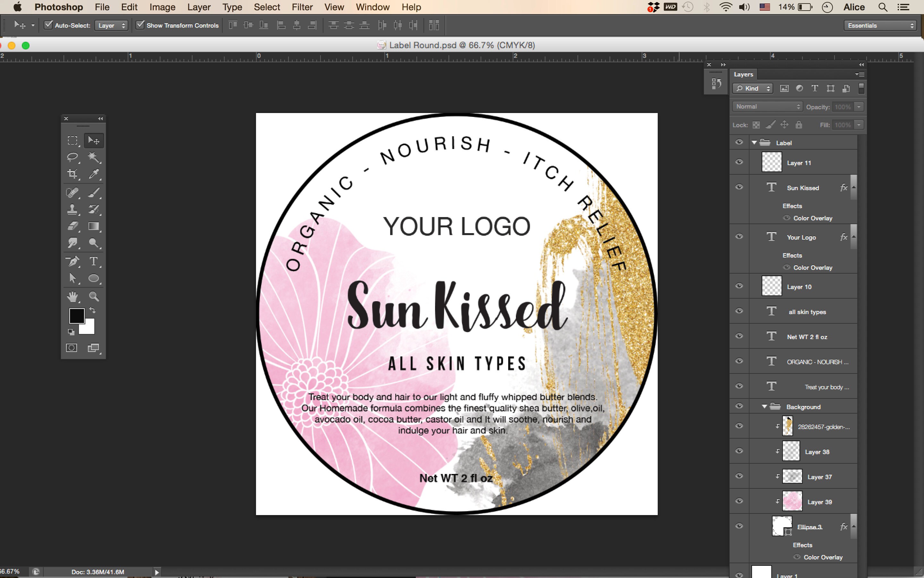The width and height of the screenshot is (924, 578).
Task: Select the Ellipse shape tool
Action: (94, 278)
